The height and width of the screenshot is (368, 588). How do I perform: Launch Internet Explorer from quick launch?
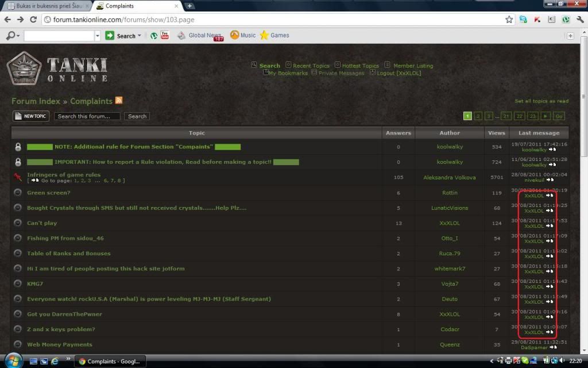coord(55,361)
